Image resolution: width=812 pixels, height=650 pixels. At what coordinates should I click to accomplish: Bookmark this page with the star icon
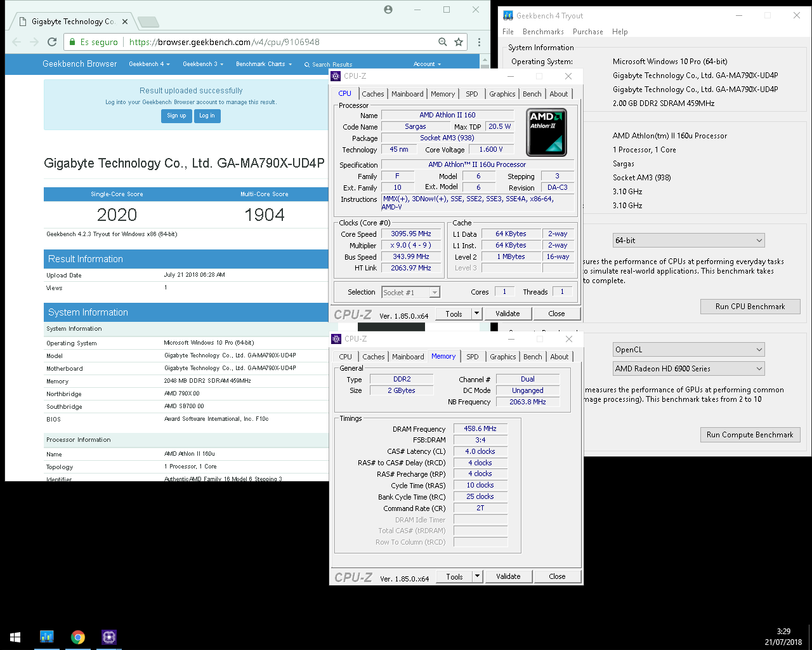[459, 42]
